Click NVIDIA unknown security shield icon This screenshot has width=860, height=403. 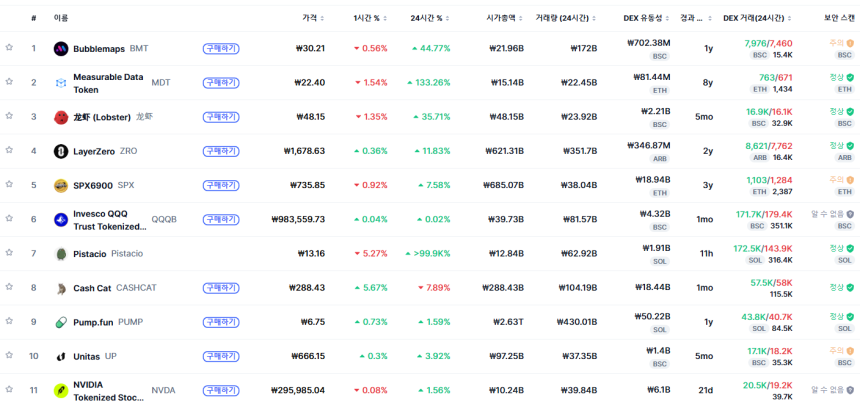(x=850, y=390)
